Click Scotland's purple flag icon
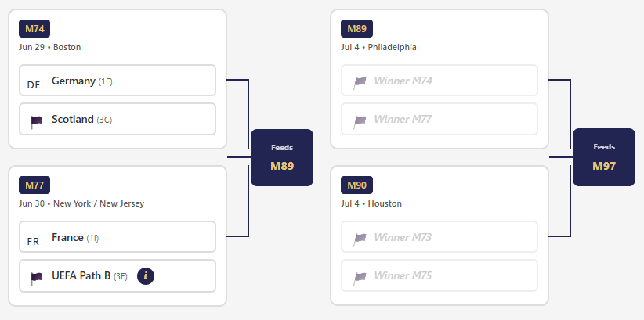This screenshot has height=320, width=644. [36, 122]
